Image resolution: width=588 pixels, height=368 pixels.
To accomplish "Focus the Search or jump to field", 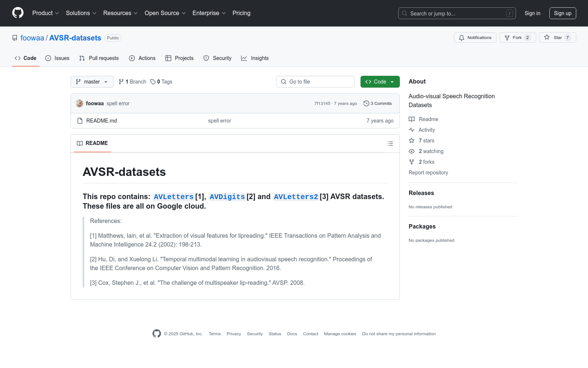I will (x=457, y=13).
